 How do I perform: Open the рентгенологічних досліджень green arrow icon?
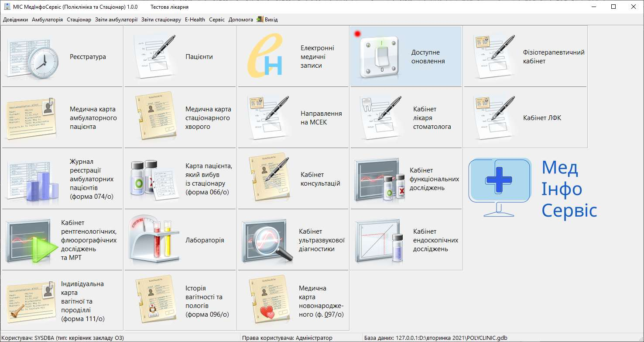(32, 241)
